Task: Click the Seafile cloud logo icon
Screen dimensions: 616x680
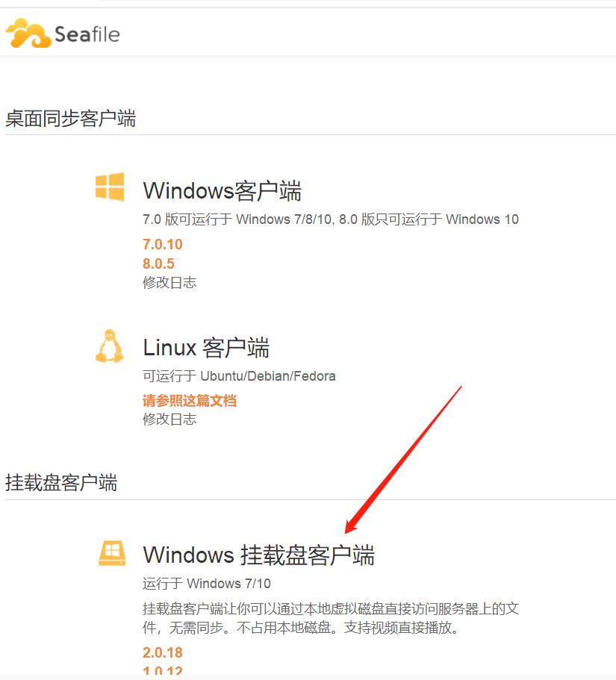Action: tap(28, 33)
